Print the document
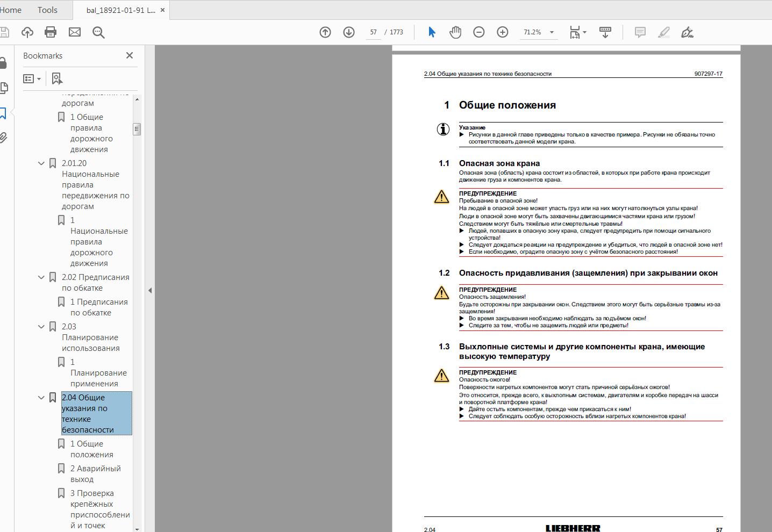 [x=51, y=32]
